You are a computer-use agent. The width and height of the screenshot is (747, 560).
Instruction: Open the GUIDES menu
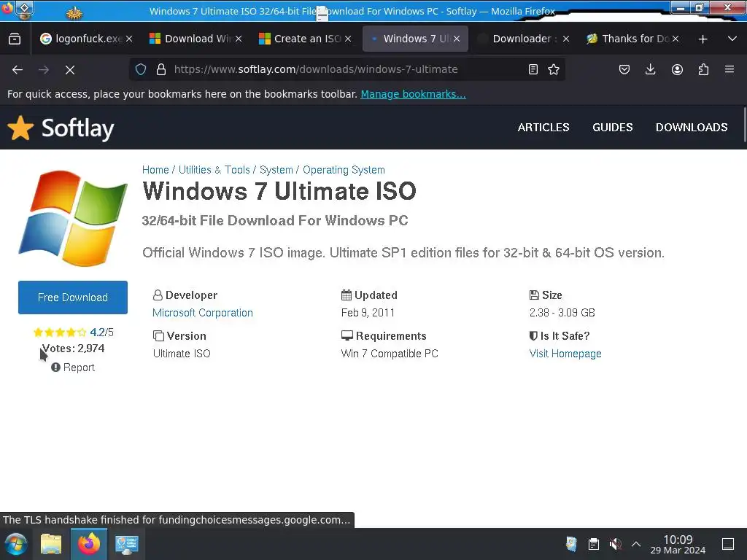click(612, 127)
